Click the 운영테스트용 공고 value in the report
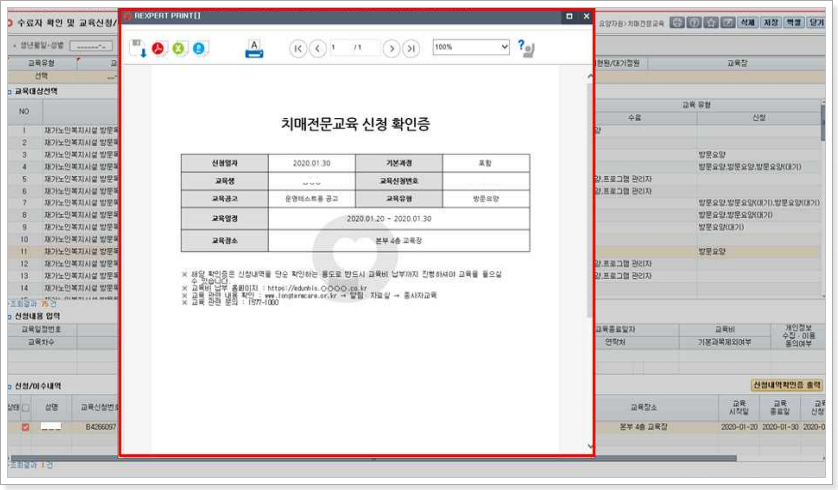 click(x=312, y=199)
